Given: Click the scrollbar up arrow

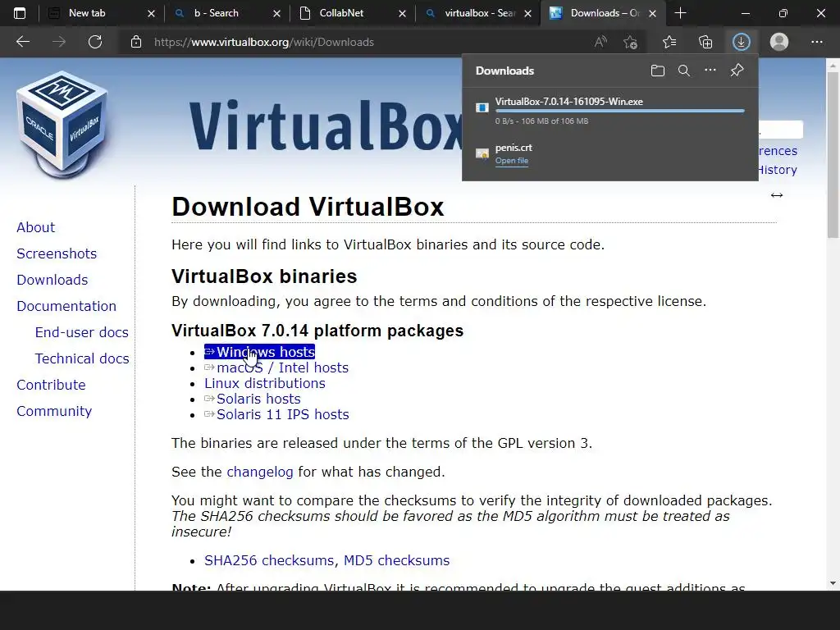Looking at the screenshot, I should [833, 65].
